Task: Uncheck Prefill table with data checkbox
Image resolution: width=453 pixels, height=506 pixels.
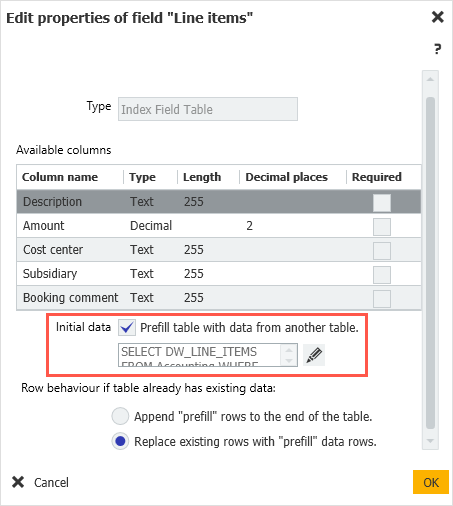Action: (x=127, y=328)
